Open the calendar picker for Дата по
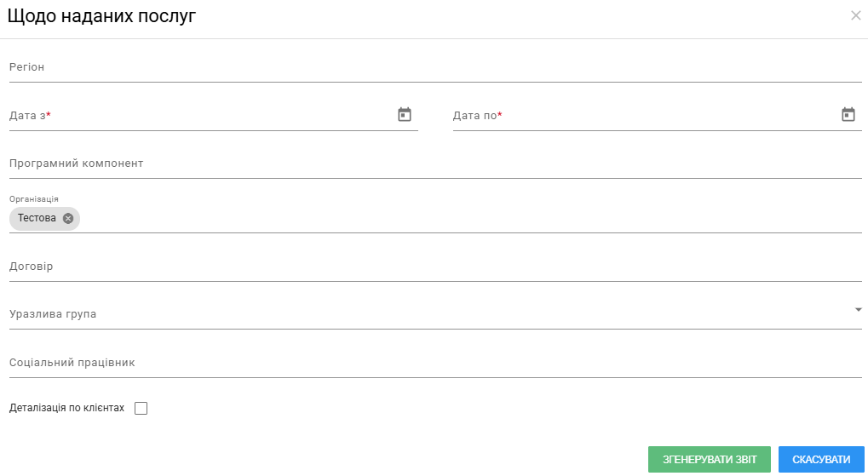Image resolution: width=868 pixels, height=476 pixels. tap(848, 115)
